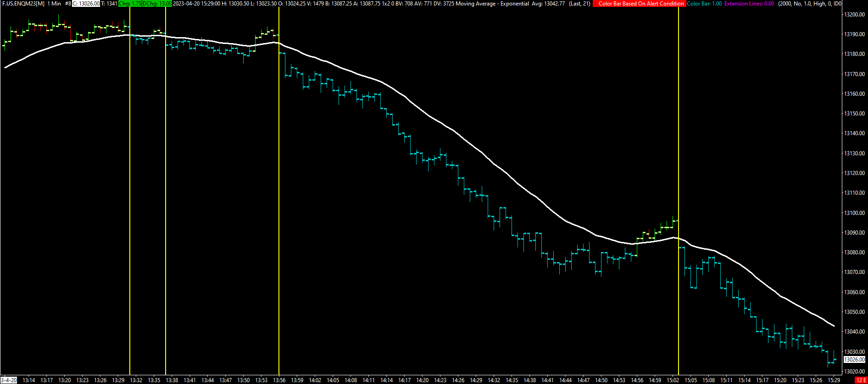Click the 13:29 time axis label
Image resolution: width=868 pixels, height=384 pixels.
(118, 380)
